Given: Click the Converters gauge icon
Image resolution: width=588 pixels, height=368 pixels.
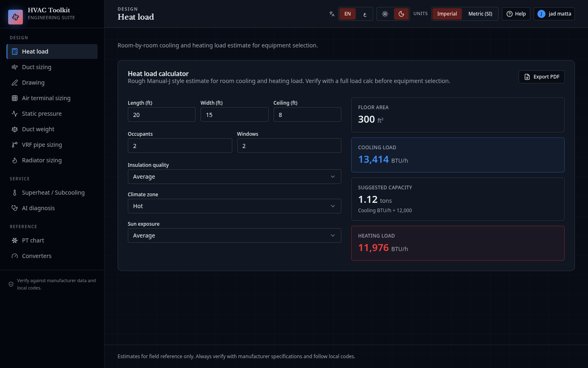Looking at the screenshot, I should tap(15, 256).
